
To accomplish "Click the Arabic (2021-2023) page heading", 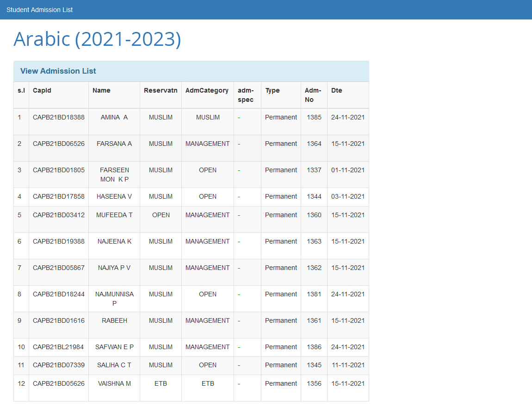I will point(97,39).
